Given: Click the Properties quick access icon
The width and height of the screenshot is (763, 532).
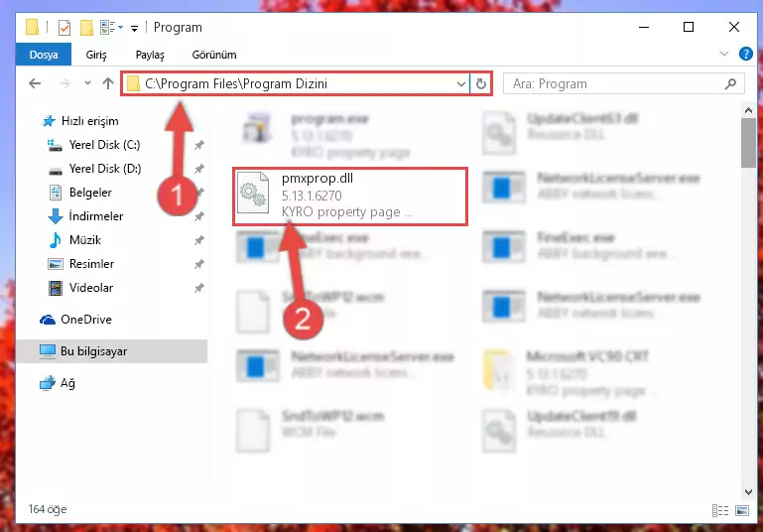Looking at the screenshot, I should pos(64,28).
